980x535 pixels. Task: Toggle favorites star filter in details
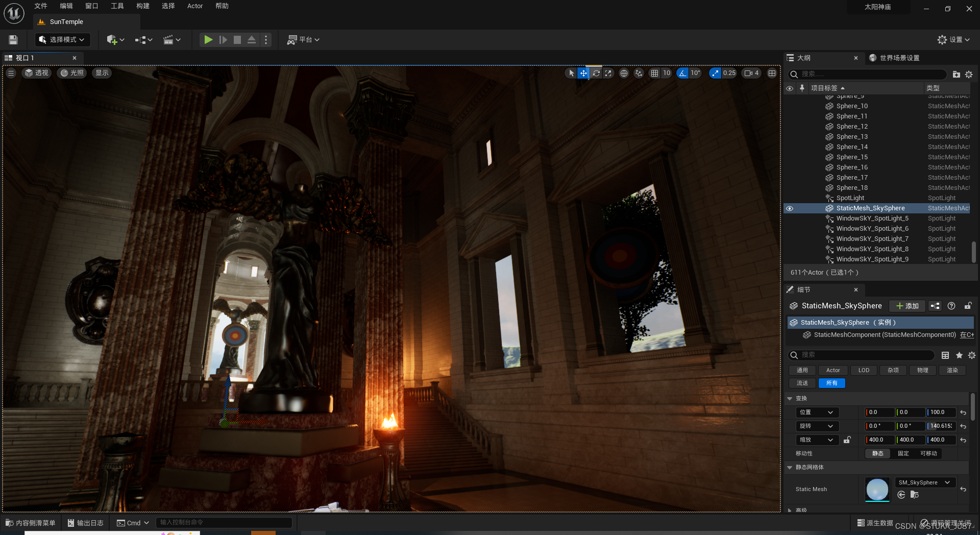[959, 355]
